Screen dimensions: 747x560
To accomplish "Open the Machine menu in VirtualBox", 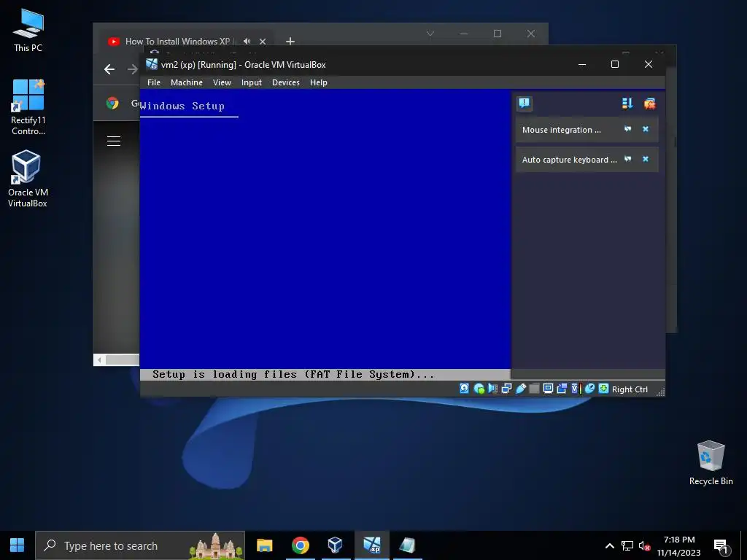I will pos(187,82).
